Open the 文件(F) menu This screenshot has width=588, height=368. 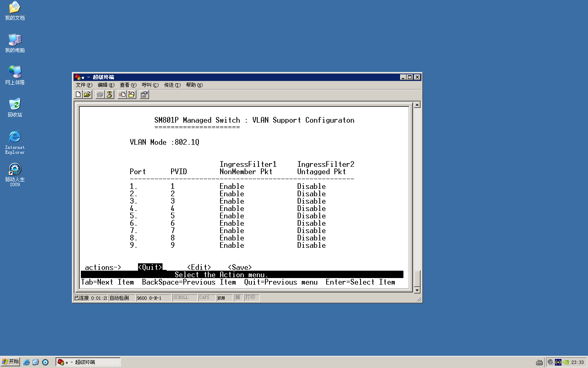pos(84,85)
